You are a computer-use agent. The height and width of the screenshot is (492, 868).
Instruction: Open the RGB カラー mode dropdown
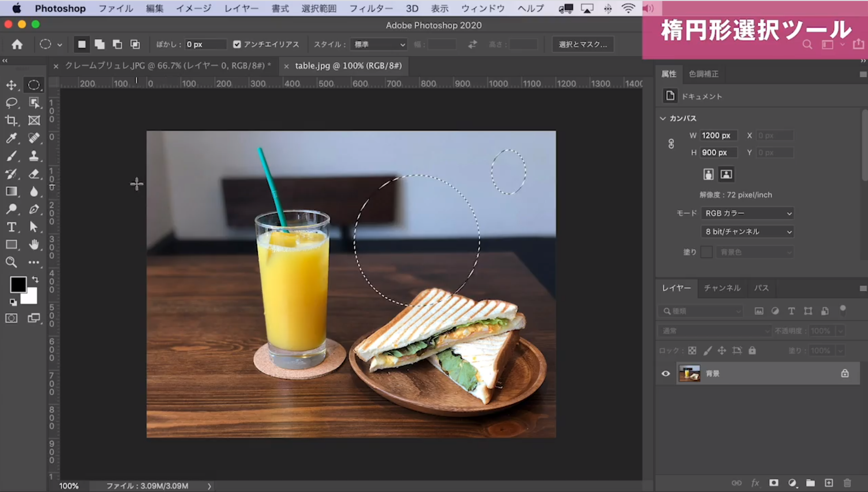tap(747, 213)
